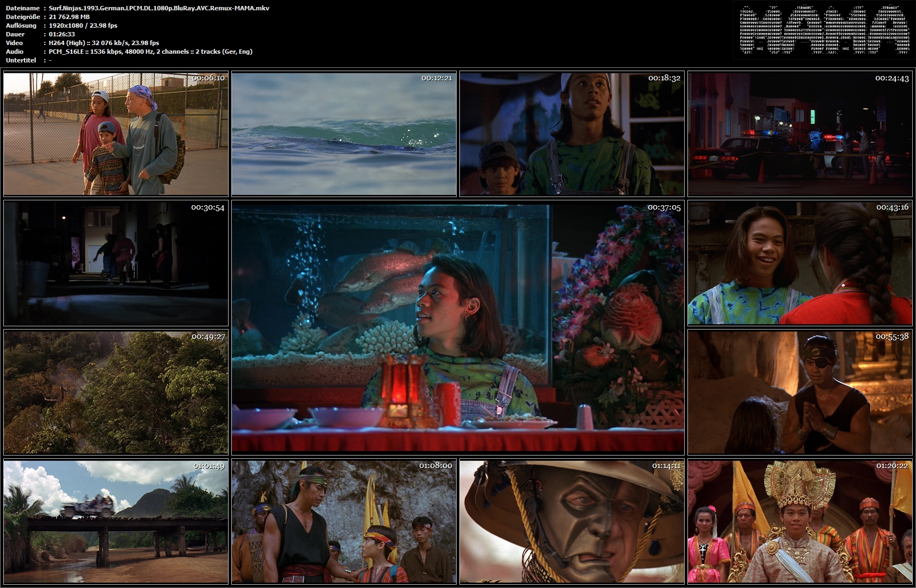
Task: Open the thumbnail stamped 00:55:38
Action: 800,392
